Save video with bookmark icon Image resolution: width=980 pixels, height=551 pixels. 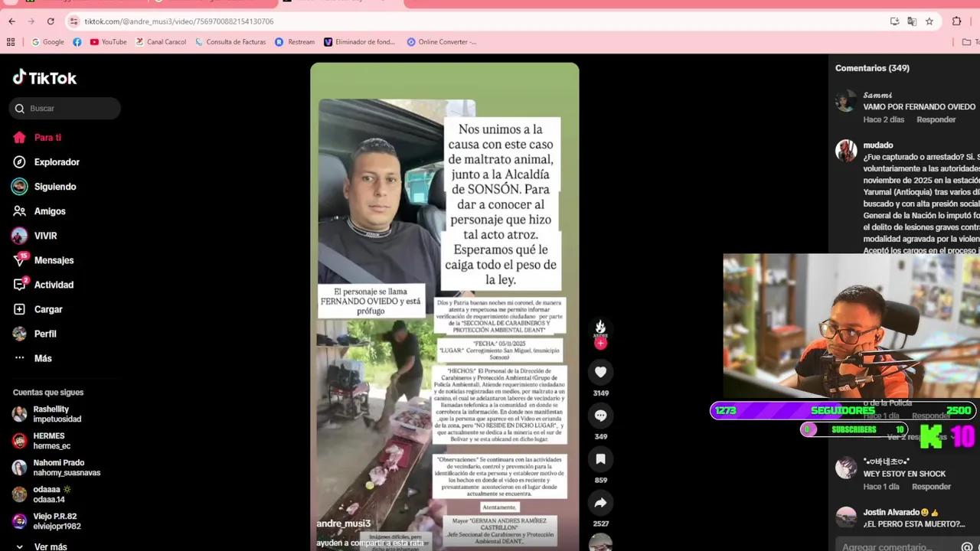click(x=600, y=459)
